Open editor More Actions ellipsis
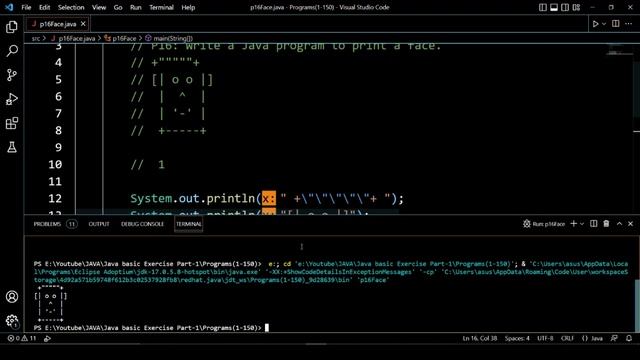The height and width of the screenshot is (360, 640). pos(629,24)
